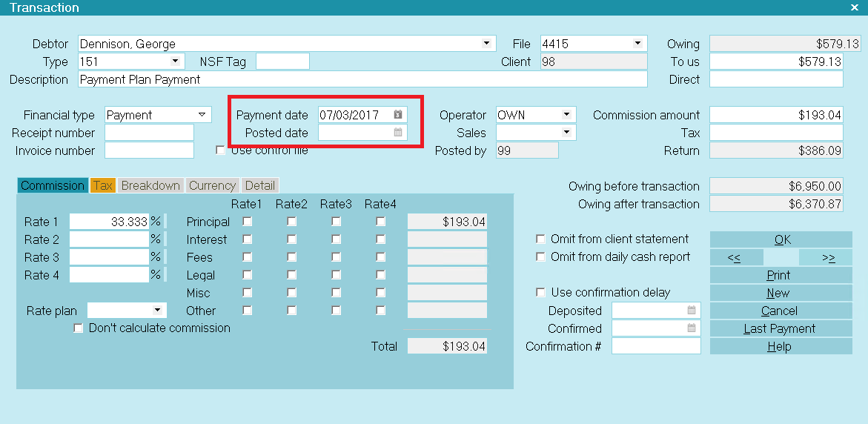
Task: Click the Rate 4 percentage field
Action: point(109,275)
